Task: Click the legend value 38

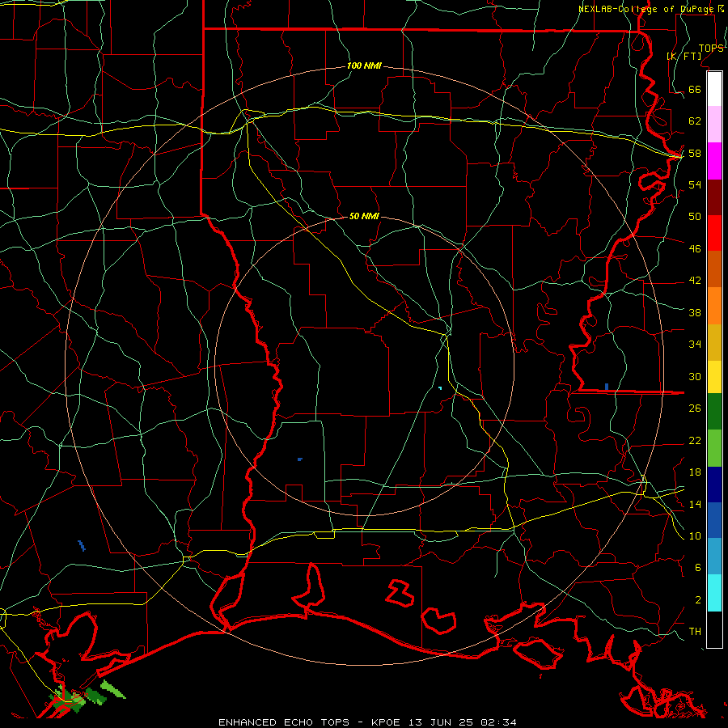Action: click(x=695, y=312)
